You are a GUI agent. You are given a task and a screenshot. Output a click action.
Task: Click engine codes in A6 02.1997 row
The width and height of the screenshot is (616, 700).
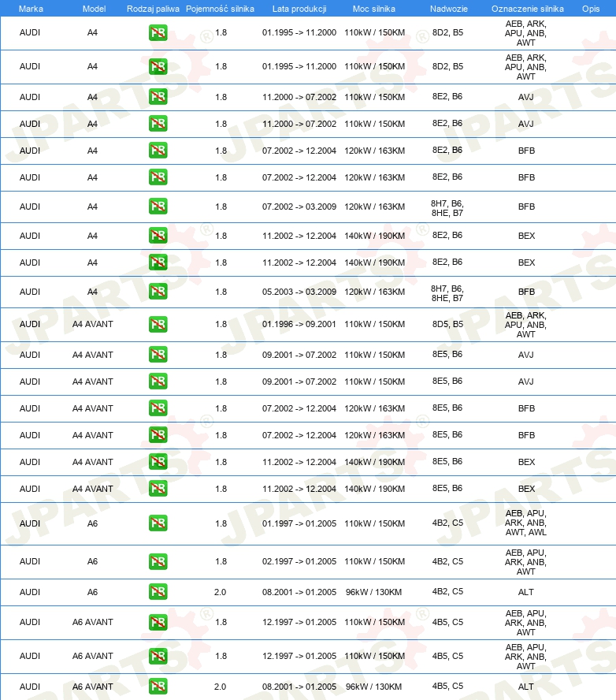tap(526, 561)
